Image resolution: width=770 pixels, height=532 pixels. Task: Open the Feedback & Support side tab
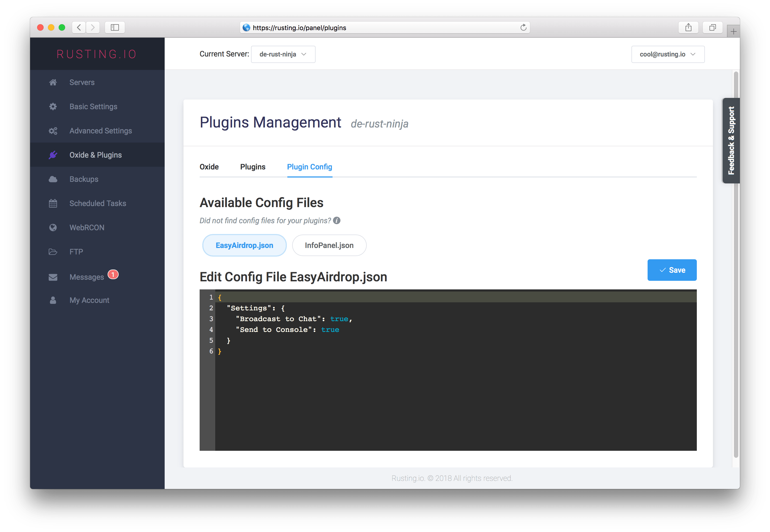731,141
